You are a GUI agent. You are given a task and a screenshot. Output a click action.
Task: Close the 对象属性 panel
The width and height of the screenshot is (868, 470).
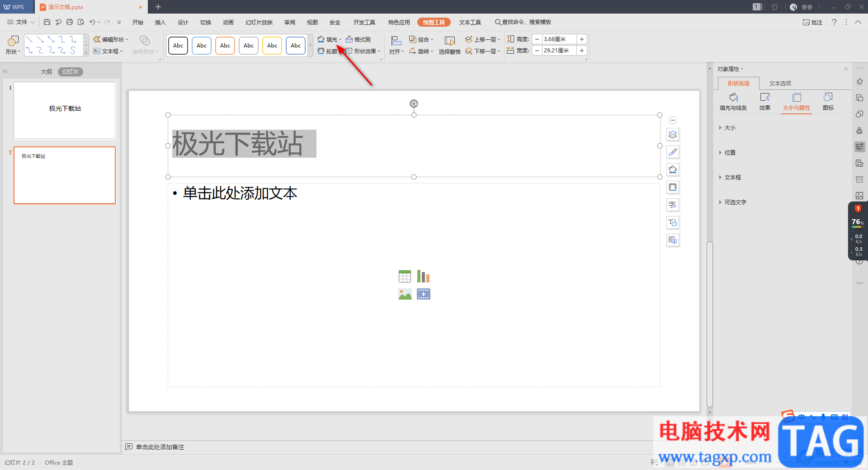point(846,69)
